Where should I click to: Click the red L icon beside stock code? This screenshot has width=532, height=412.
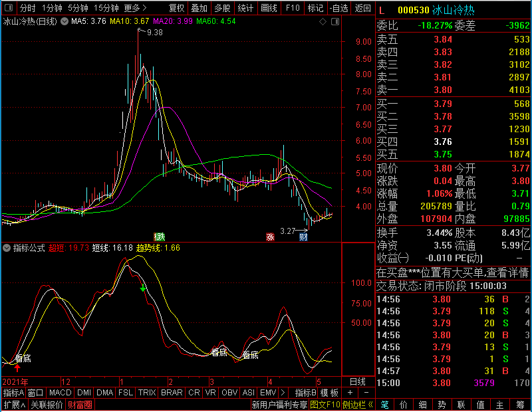pos(382,11)
